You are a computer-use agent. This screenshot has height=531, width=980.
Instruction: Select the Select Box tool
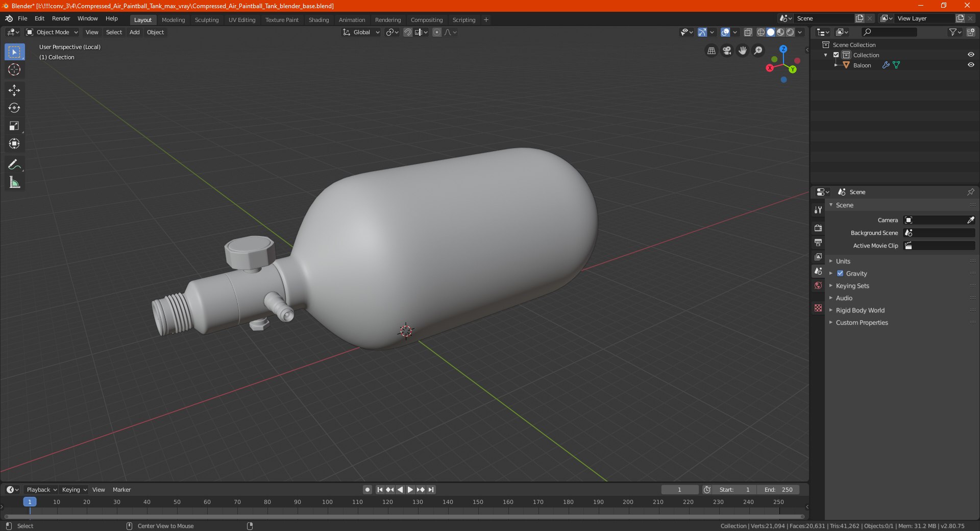point(14,52)
